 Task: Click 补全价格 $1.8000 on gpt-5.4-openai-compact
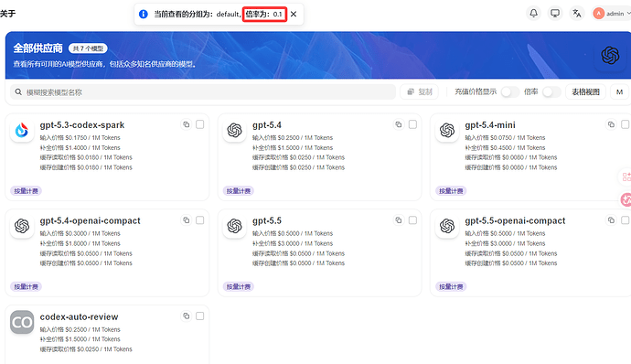(x=80, y=243)
